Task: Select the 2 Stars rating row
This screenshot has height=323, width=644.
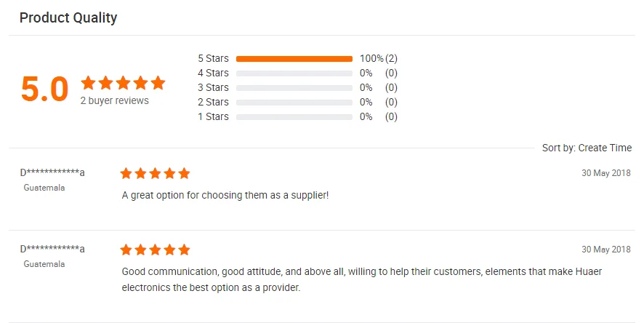Action: [x=213, y=102]
